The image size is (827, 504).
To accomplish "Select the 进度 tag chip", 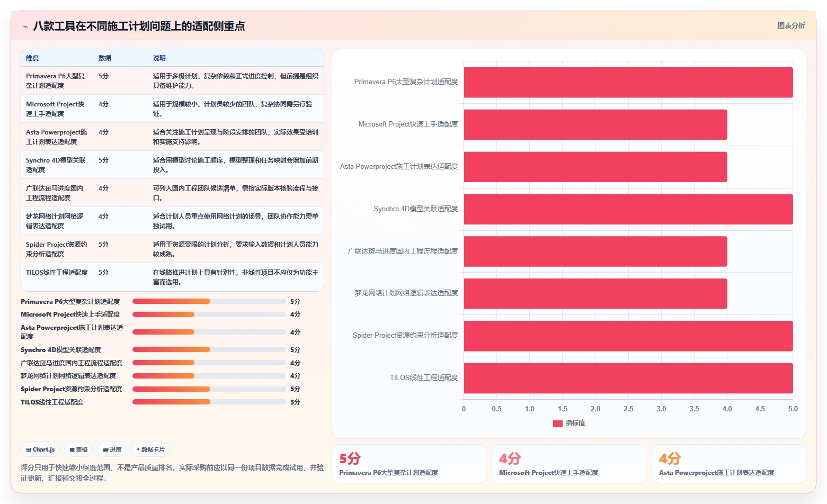I will click(112, 449).
